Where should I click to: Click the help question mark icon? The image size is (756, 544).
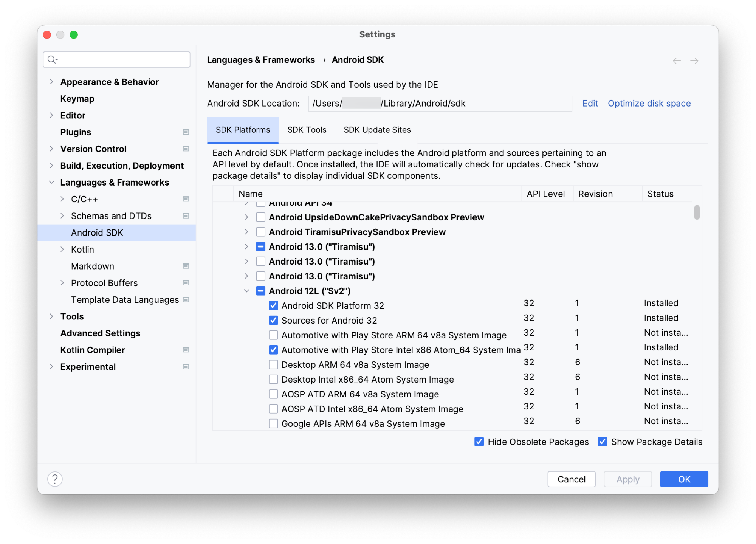pos(55,479)
